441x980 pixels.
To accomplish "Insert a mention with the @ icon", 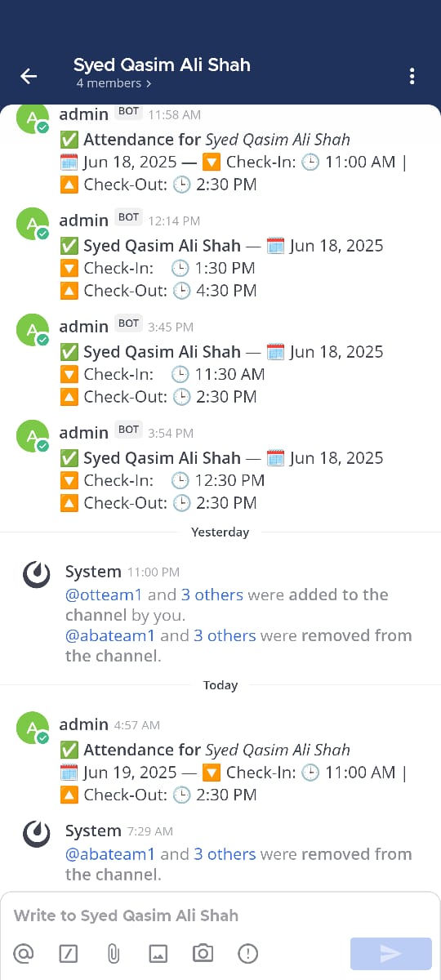I will coord(24,953).
